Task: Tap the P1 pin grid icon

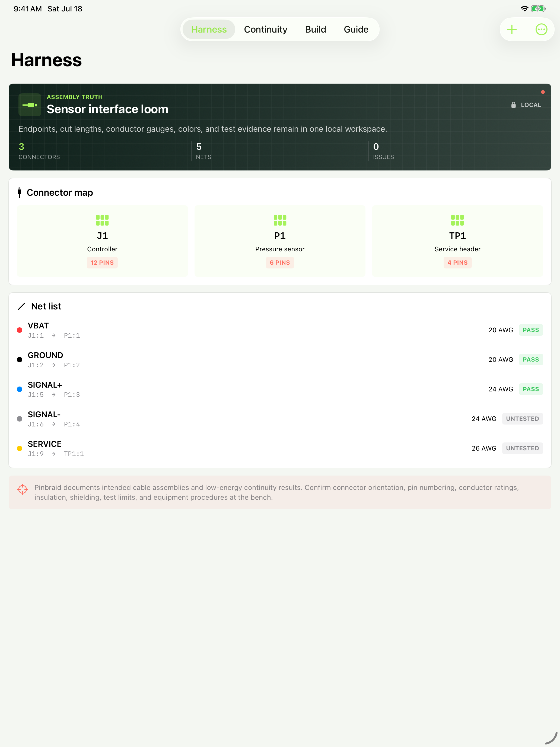Action: click(280, 220)
